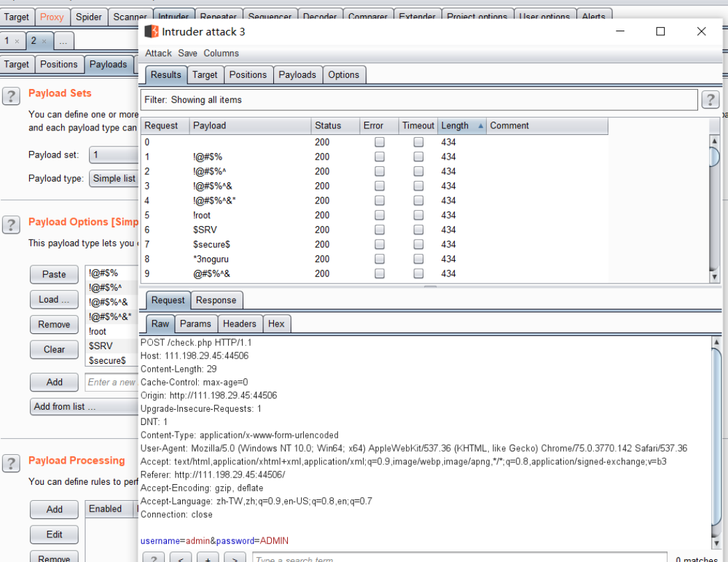Tick Timeout checkbox for request 3

tap(418, 186)
